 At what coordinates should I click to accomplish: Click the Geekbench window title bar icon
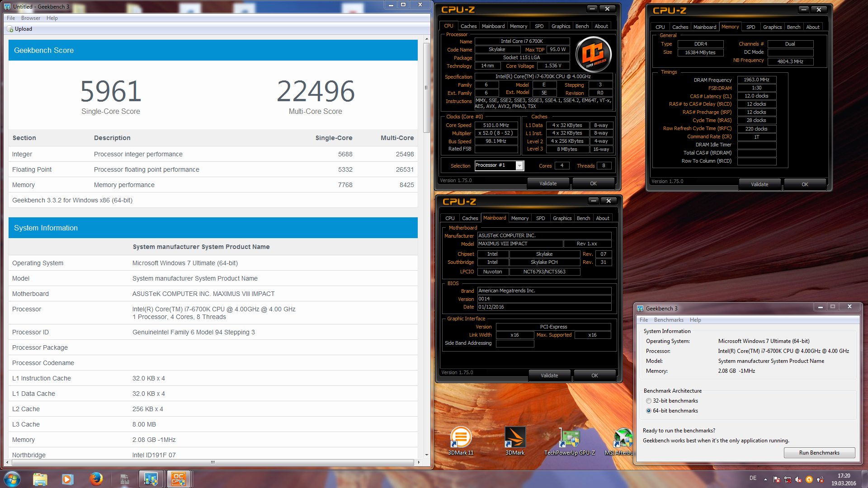pos(7,6)
